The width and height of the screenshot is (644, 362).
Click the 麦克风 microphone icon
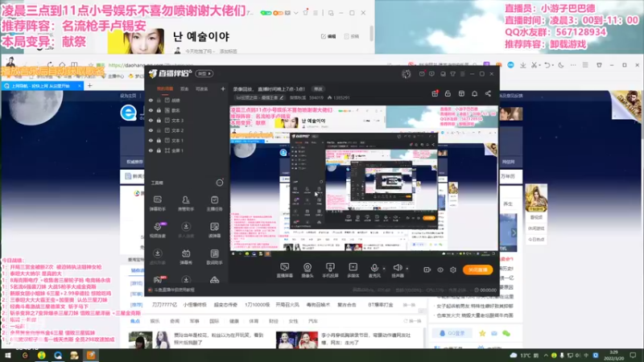(374, 268)
